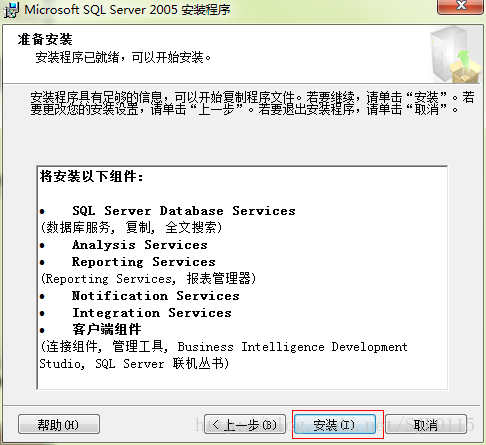486x445 pixels.
Task: Click the (数据库服务, 复制, 全文搜索) line
Action: (x=131, y=228)
